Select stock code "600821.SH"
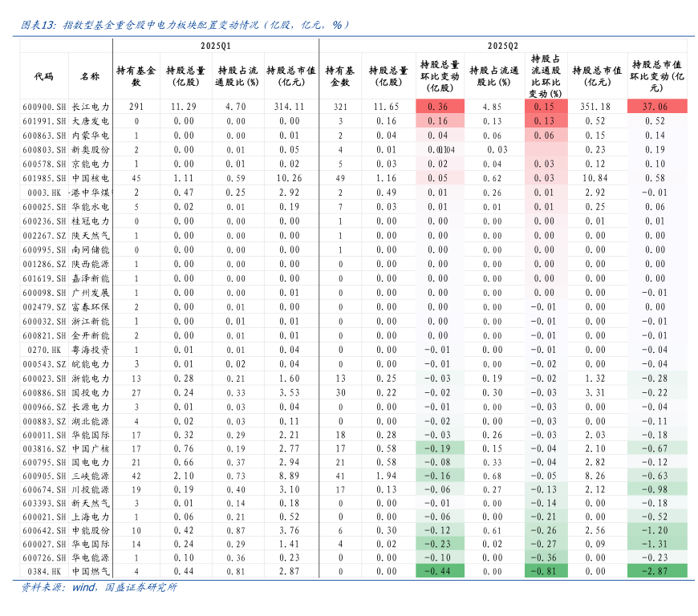Screen dimensions: 698x616 click(x=44, y=335)
